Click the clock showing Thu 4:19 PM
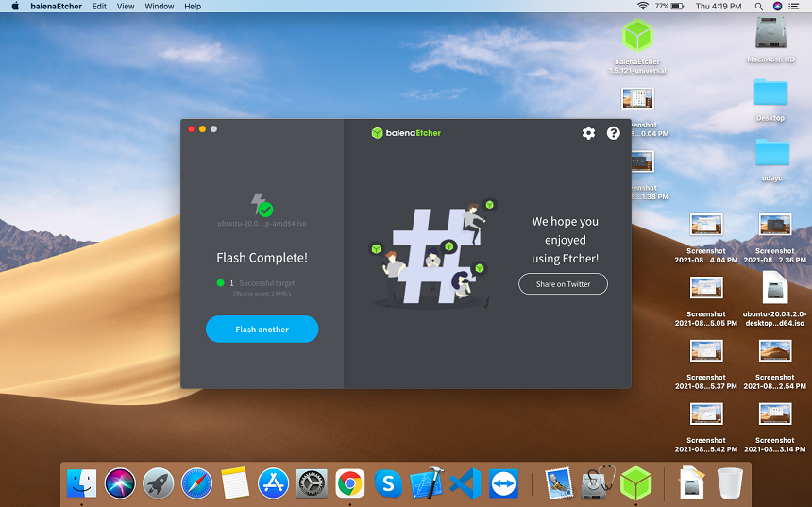Screen dimensions: 812x507 tap(719, 7)
